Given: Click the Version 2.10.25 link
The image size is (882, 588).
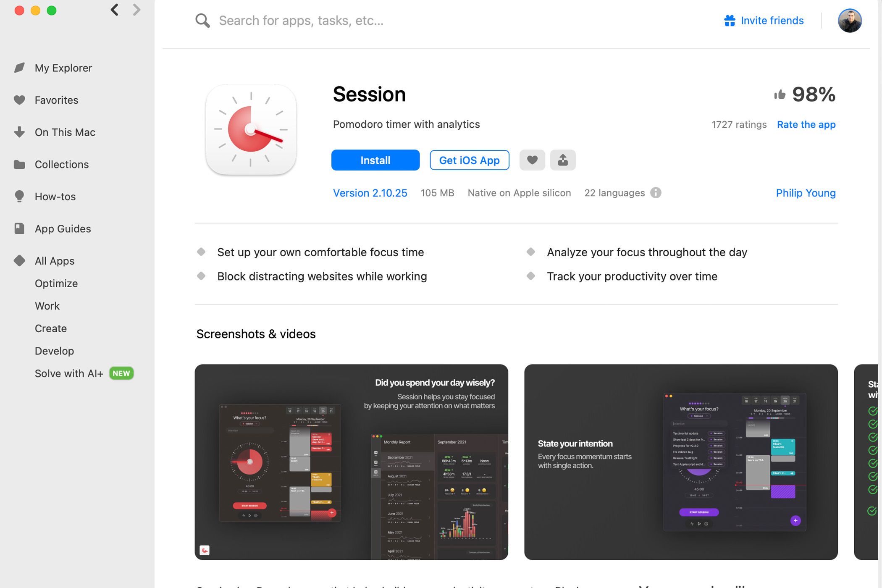Looking at the screenshot, I should 370,192.
